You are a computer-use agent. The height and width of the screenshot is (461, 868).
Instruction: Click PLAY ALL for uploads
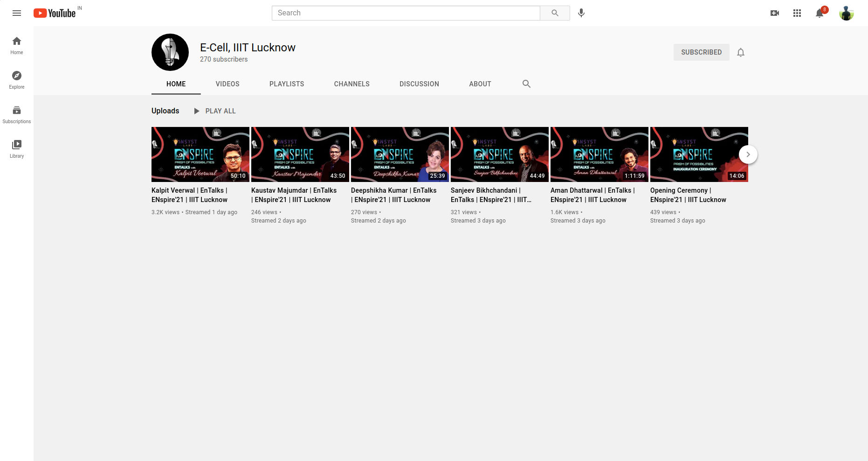click(214, 111)
